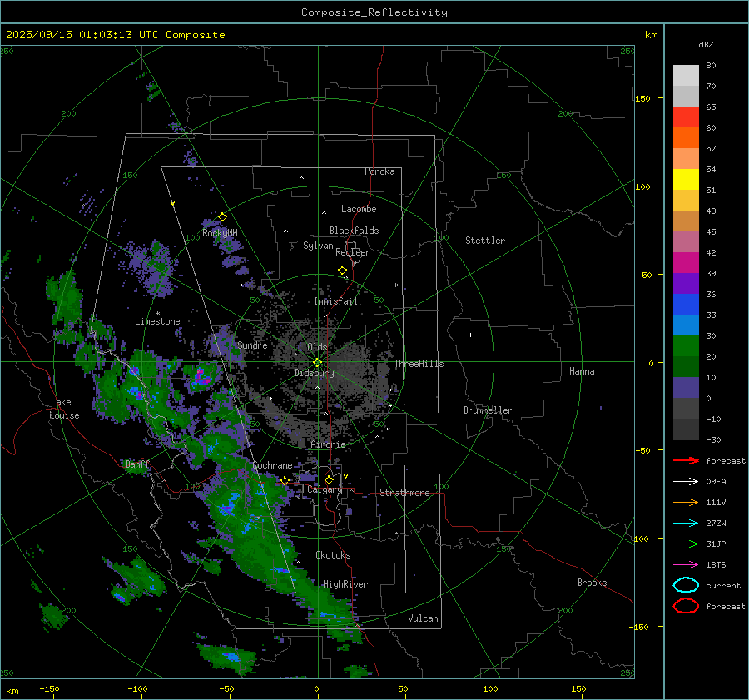Click the Blackfalds city label
This screenshot has width=749, height=700.
354,231
